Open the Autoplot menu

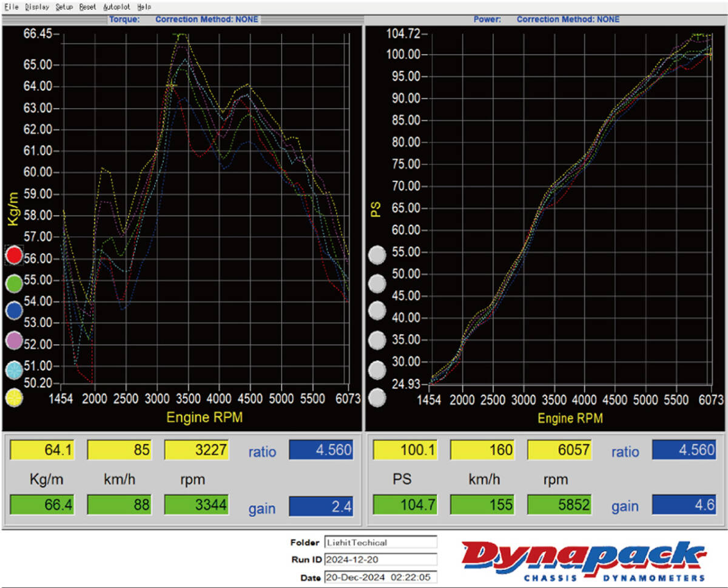coord(116,7)
